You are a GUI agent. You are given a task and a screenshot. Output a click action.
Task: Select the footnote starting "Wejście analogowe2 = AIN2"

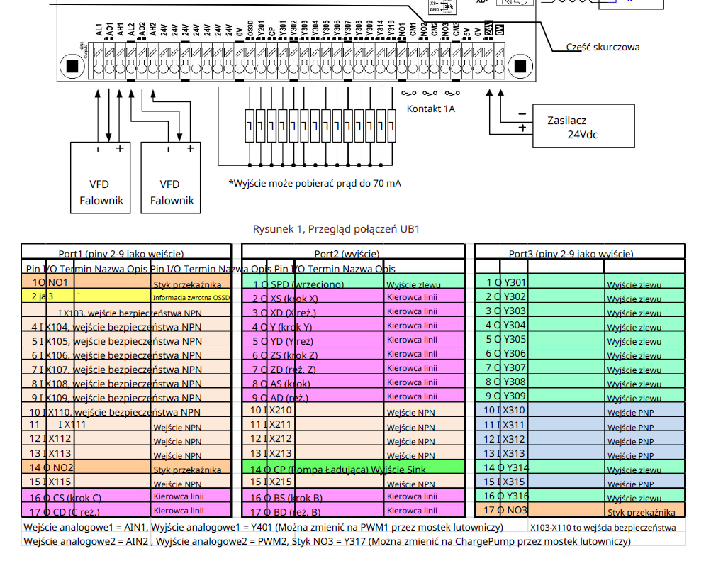327,541
